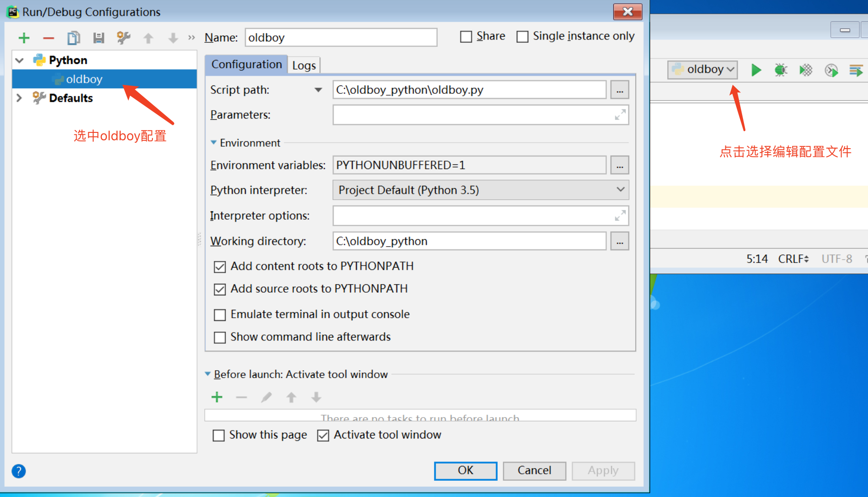Add a before-launch task with green plus
The width and height of the screenshot is (868, 497).
217,397
